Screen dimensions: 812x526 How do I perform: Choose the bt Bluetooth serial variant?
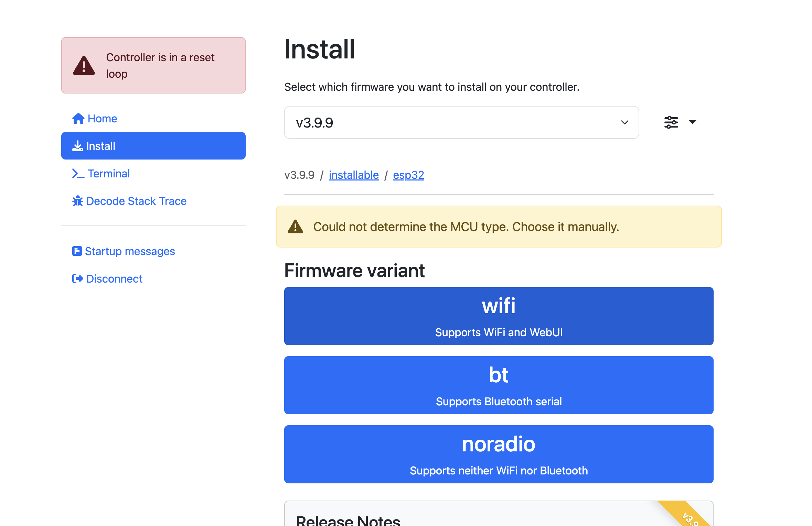point(499,385)
